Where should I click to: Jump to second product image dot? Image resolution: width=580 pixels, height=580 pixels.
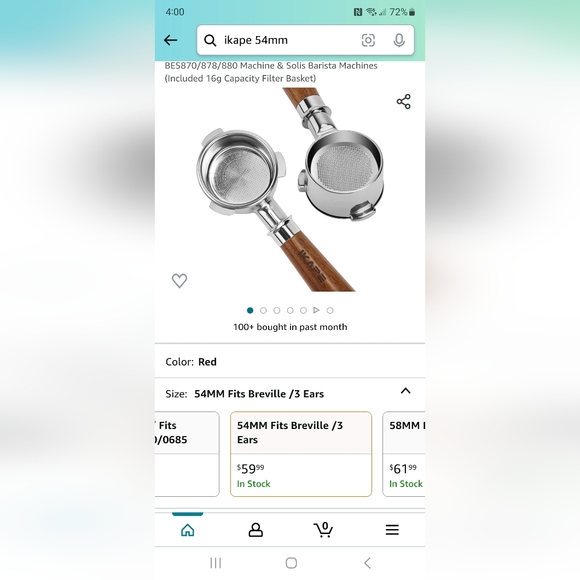tap(263, 310)
